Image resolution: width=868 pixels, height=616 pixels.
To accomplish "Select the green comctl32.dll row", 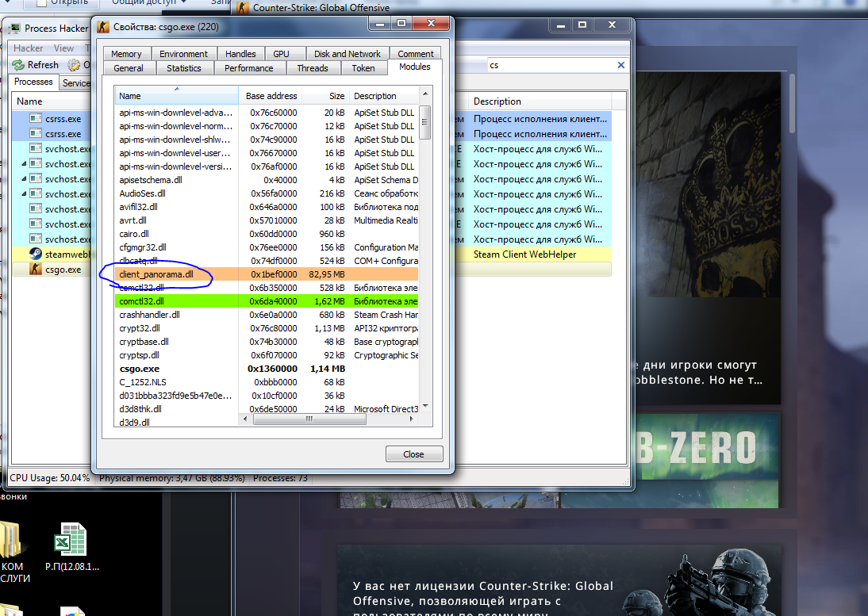I will 267,301.
